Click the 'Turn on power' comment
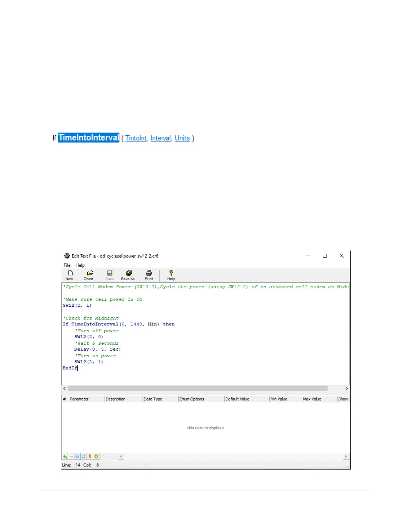The height and width of the screenshot is (532, 411). tap(95, 356)
